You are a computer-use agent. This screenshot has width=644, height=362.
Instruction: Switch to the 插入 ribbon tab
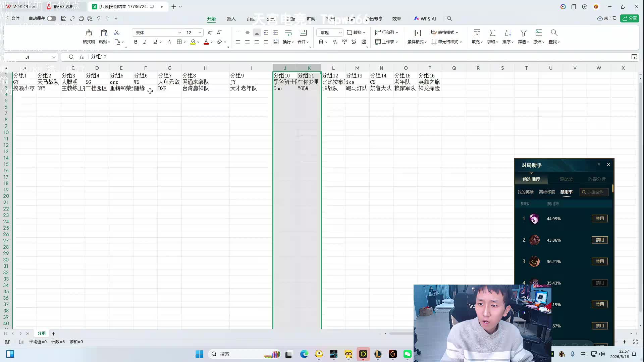coord(231,19)
